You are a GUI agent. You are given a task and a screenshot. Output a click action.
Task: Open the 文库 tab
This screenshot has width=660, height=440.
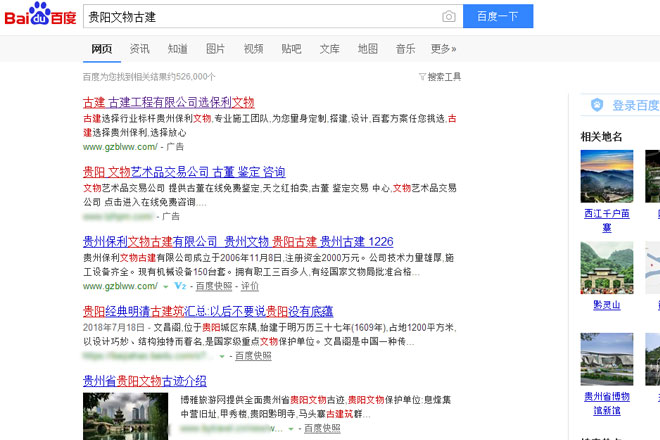[x=329, y=49]
